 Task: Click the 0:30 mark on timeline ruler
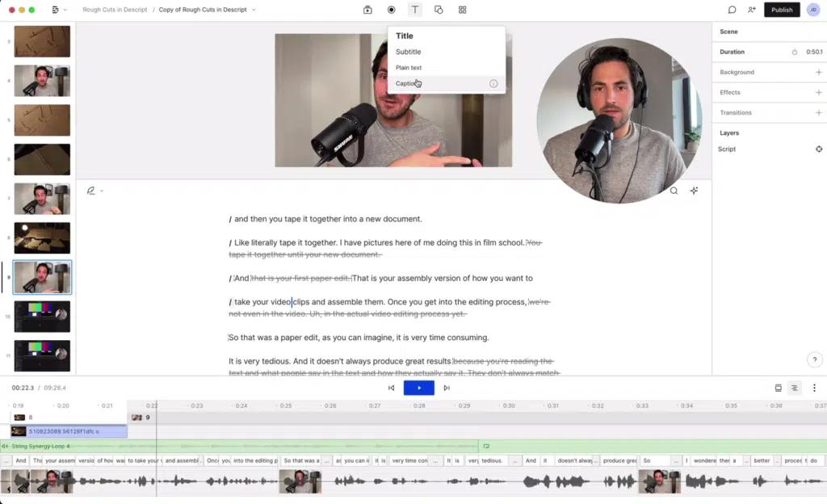click(x=509, y=406)
